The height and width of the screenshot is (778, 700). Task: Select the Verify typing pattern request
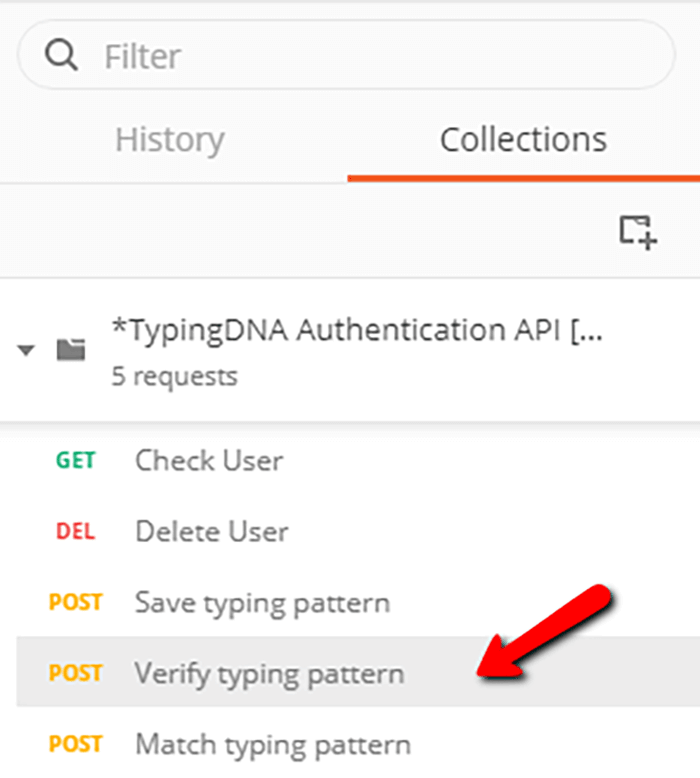(358, 672)
